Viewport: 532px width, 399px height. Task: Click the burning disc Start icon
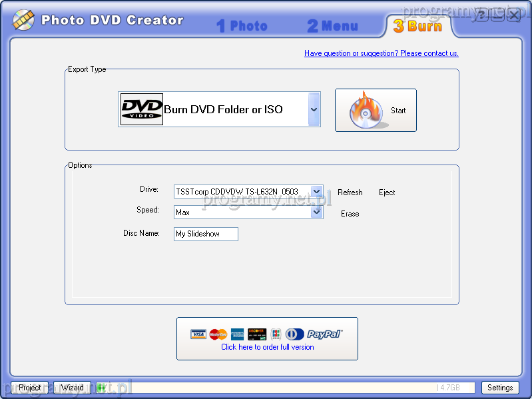click(x=368, y=111)
